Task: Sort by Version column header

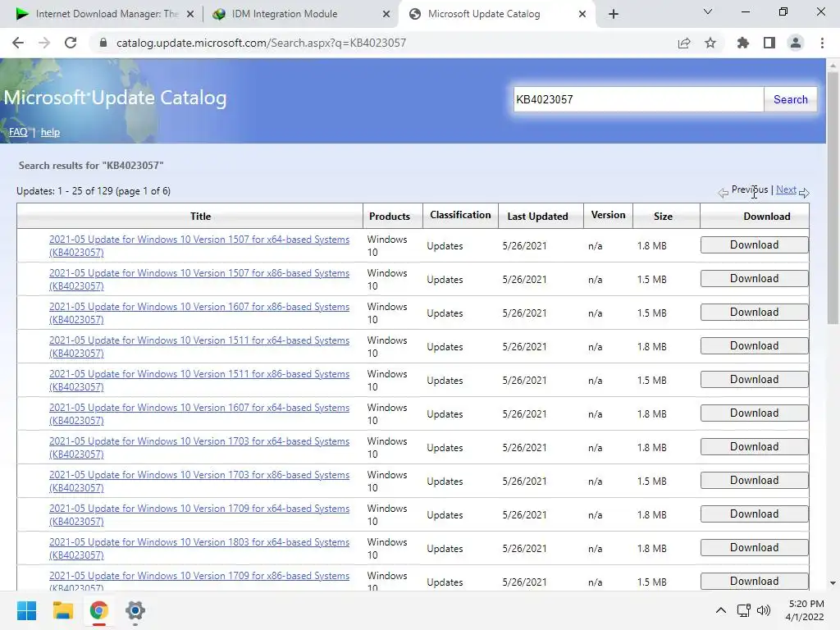Action: pos(608,215)
